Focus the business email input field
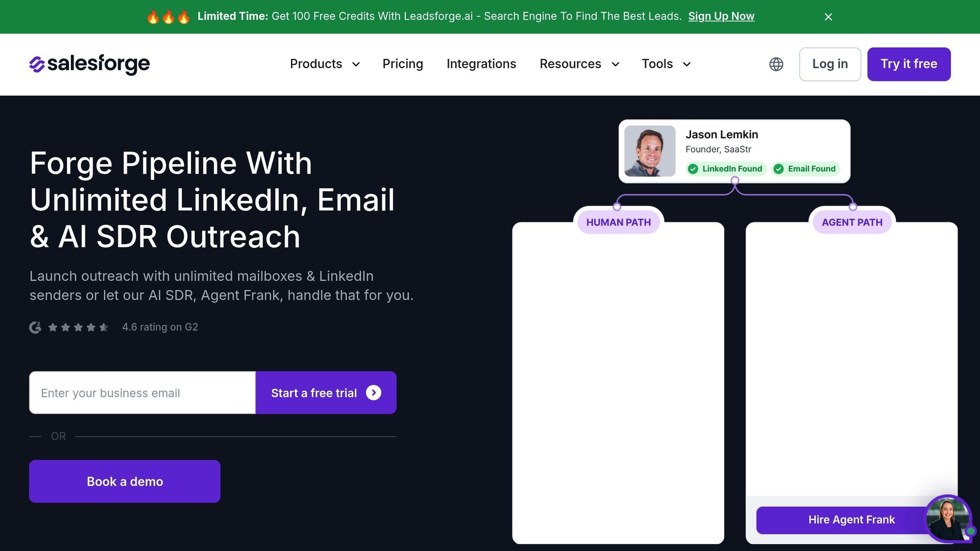This screenshot has width=980, height=551. 143,393
